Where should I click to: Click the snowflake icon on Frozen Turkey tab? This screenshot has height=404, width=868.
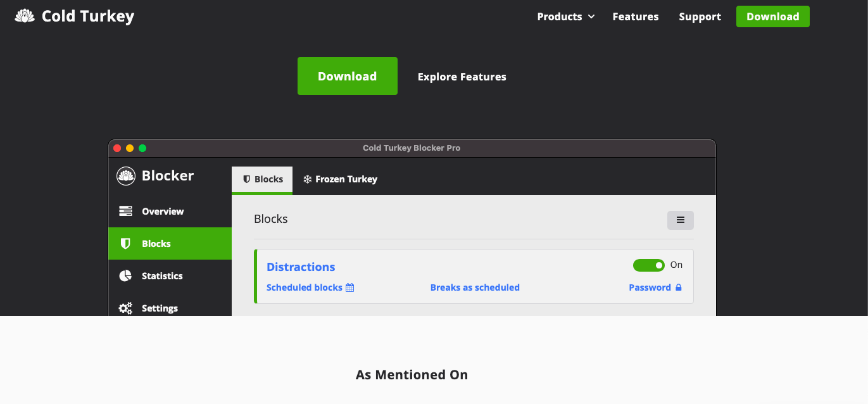[x=307, y=179]
